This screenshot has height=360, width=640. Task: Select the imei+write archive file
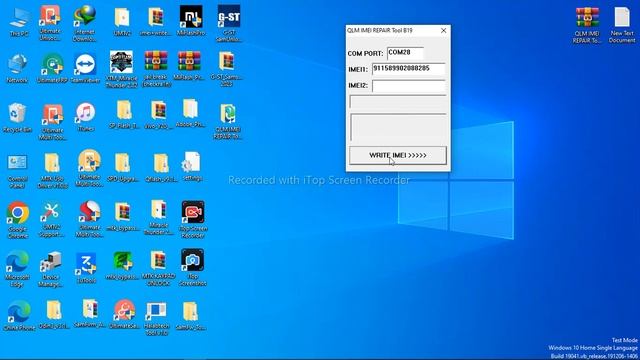point(156,22)
